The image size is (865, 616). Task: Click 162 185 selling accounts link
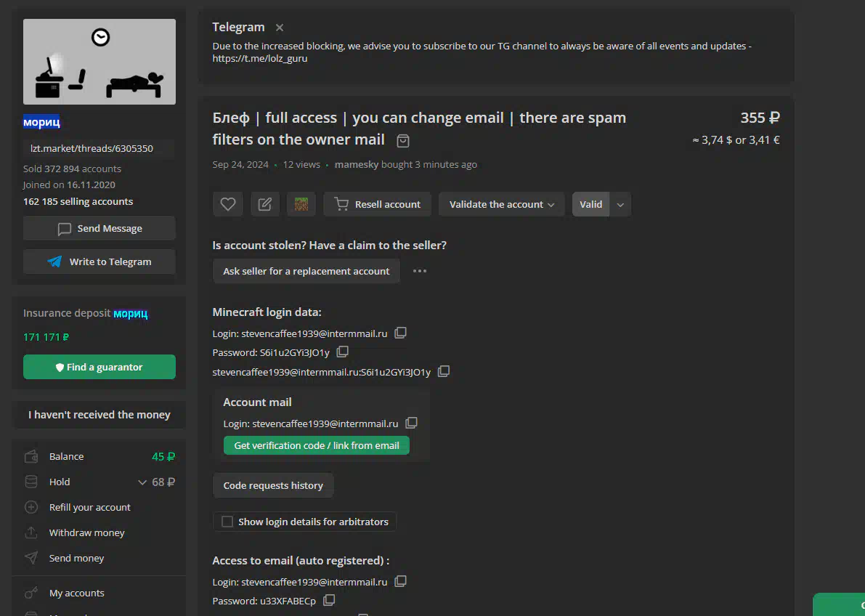[78, 201]
